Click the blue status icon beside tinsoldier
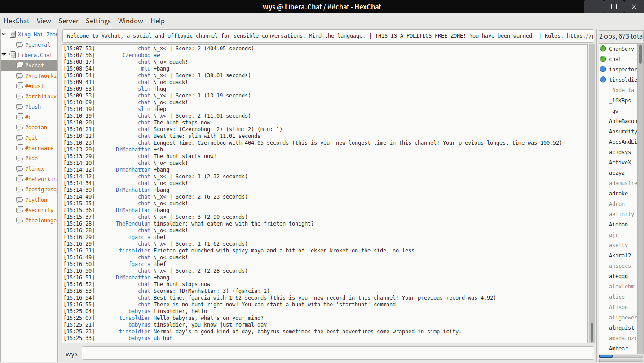The image size is (644, 363). pos(603,80)
